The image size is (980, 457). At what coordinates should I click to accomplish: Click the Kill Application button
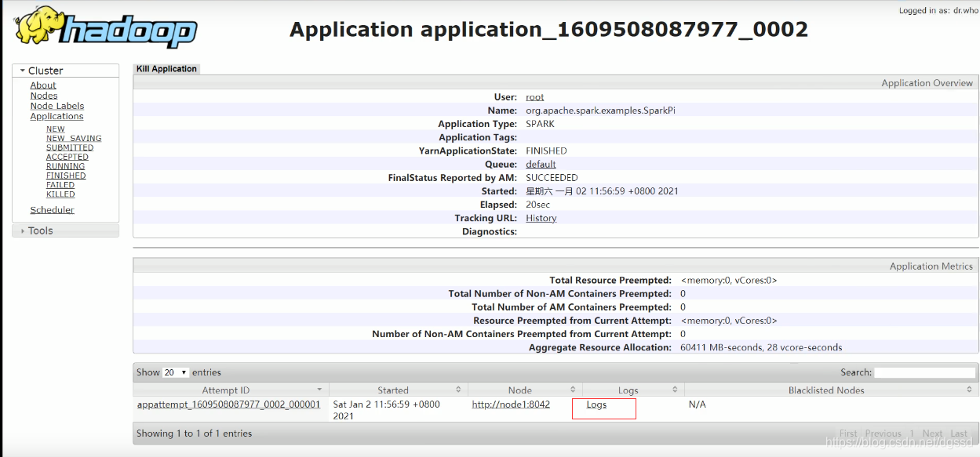point(166,69)
